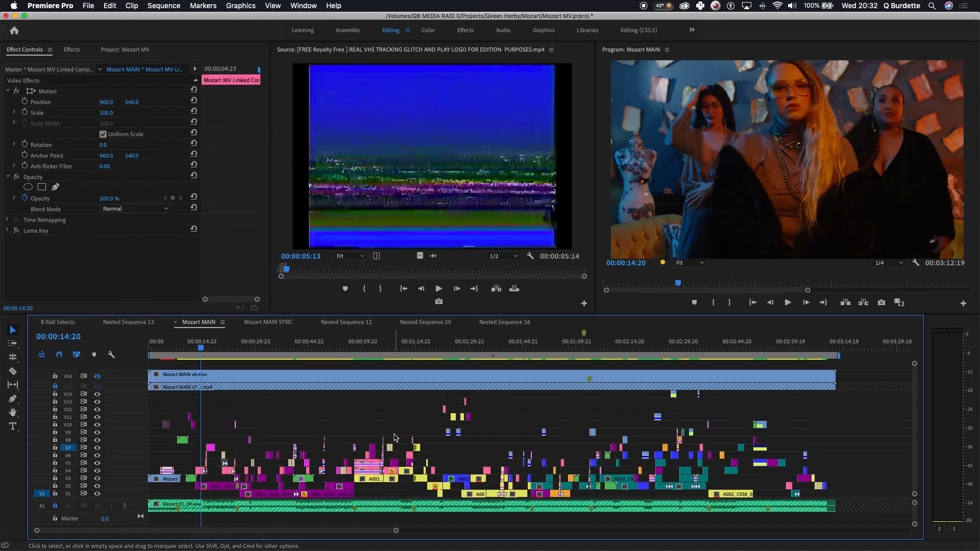Viewport: 980px width, 551px height.
Task: Toggle Position animation stopwatch
Action: pyautogui.click(x=24, y=102)
